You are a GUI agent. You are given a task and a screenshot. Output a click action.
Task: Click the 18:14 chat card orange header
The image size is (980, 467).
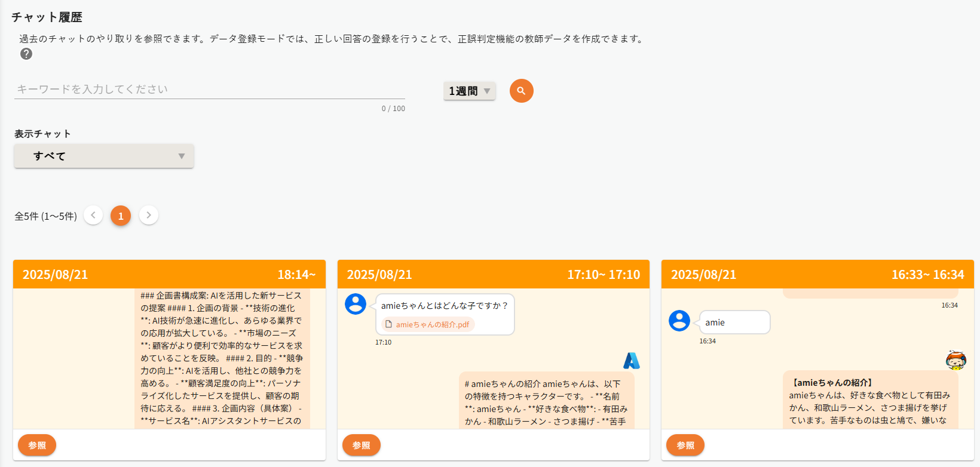[x=169, y=275]
